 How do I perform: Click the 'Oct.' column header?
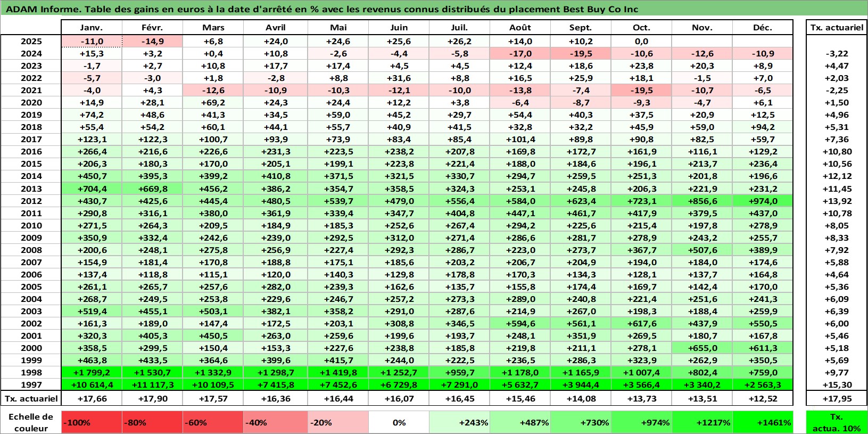pyautogui.click(x=641, y=28)
